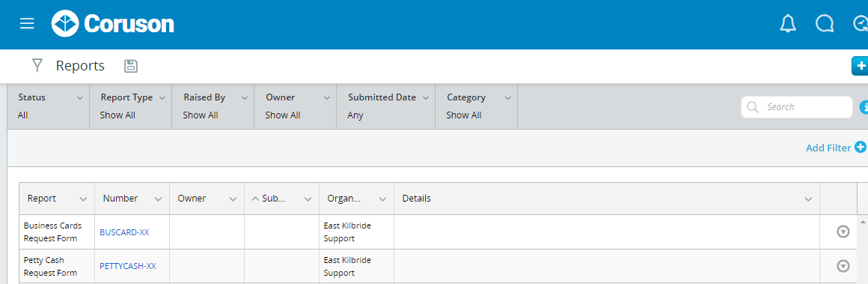
Task: Click East Kilbride Support in BUSCARD row
Action: click(348, 232)
